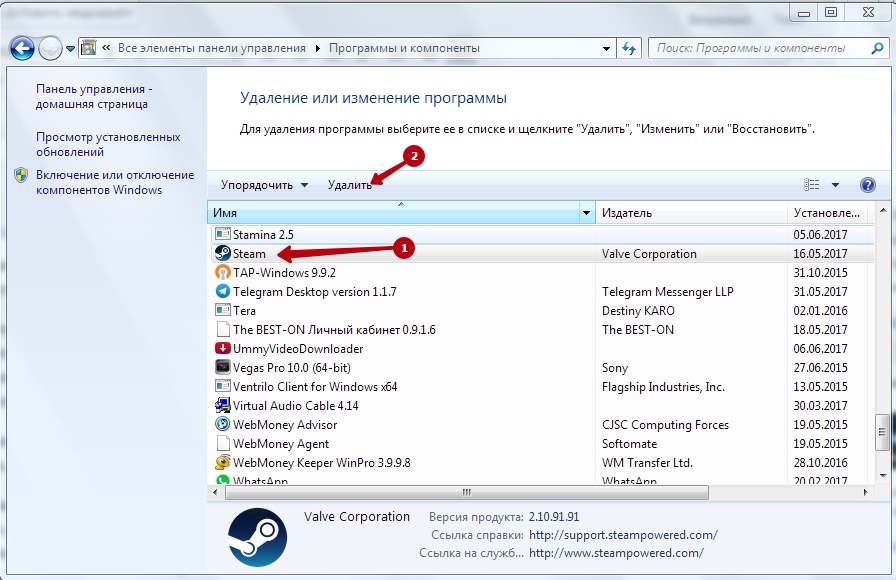Expand breadcrumb arrow before 'Программы и компоненты'
This screenshot has width=896, height=580.
point(318,49)
